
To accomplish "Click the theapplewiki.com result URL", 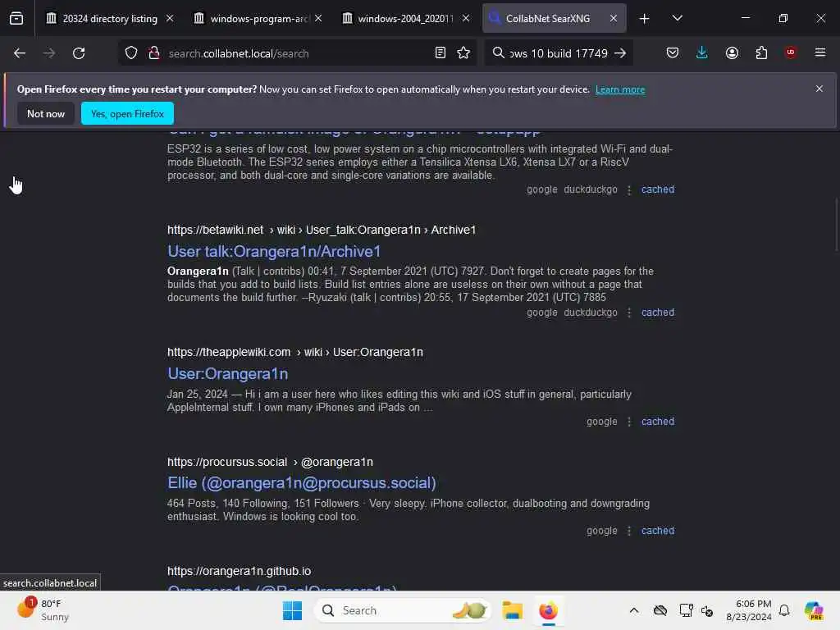I will tap(295, 352).
